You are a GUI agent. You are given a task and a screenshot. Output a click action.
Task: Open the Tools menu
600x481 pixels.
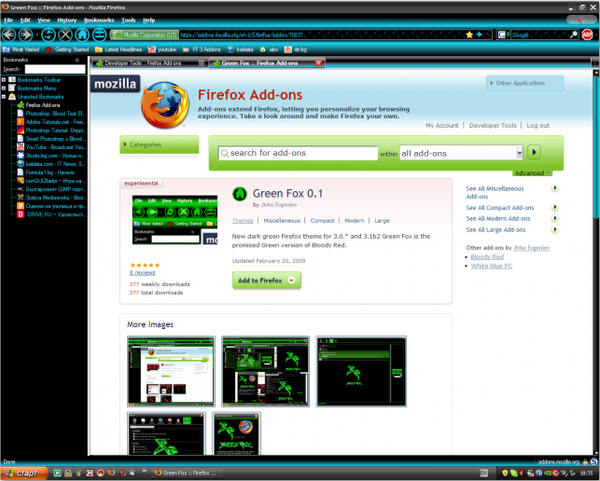click(x=129, y=20)
